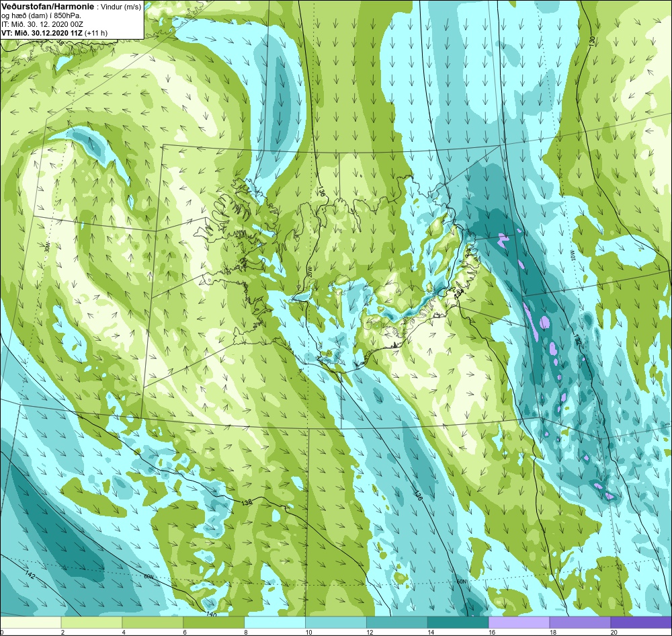The width and height of the screenshot is (672, 636).
Task: Click the '130' height contour label
Action: (592, 42)
